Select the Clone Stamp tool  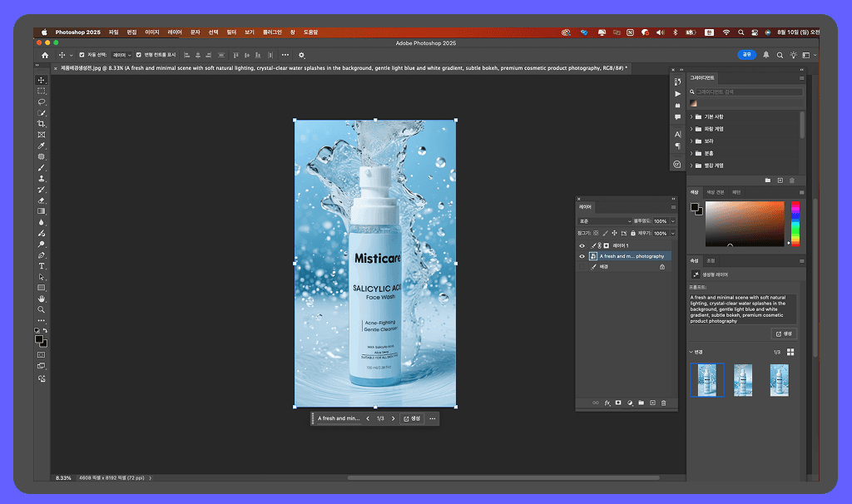click(x=42, y=179)
